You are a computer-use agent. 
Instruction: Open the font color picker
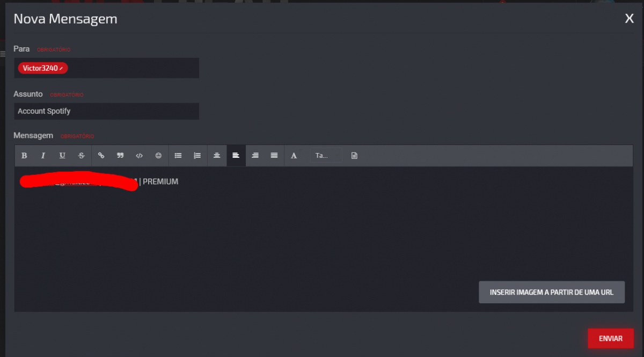tap(294, 156)
